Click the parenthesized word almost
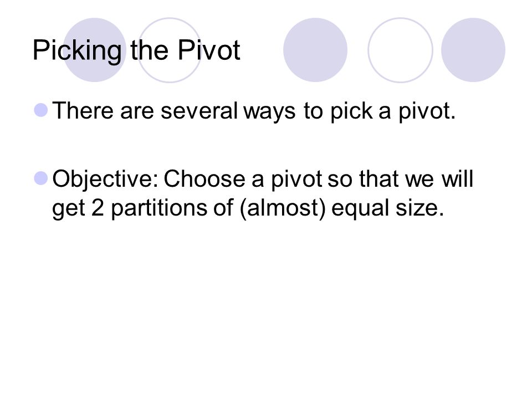This screenshot has height=399, width=532. pyautogui.click(x=283, y=208)
